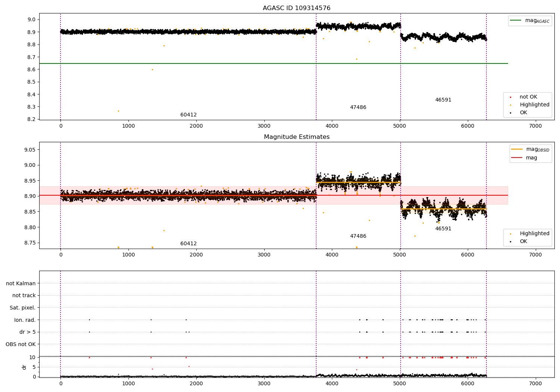Click 'not OK' in the top plot legend

pyautogui.click(x=528, y=97)
